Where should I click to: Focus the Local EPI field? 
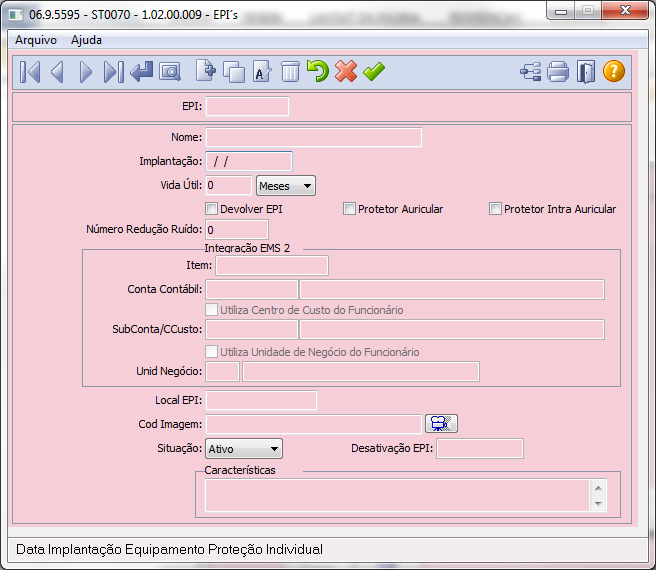[261, 401]
